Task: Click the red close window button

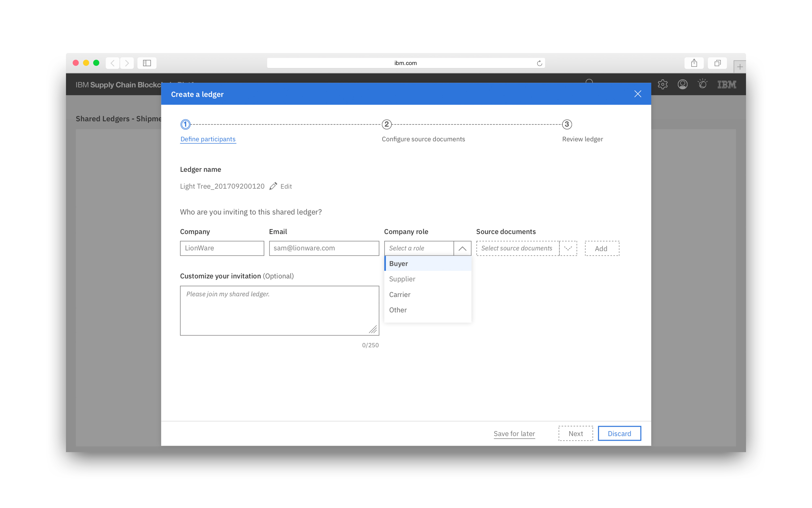Action: (76, 63)
